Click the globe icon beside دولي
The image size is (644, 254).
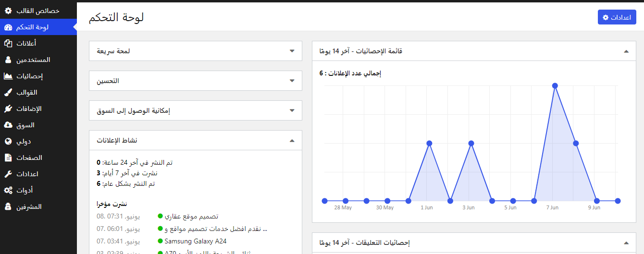[x=8, y=141]
